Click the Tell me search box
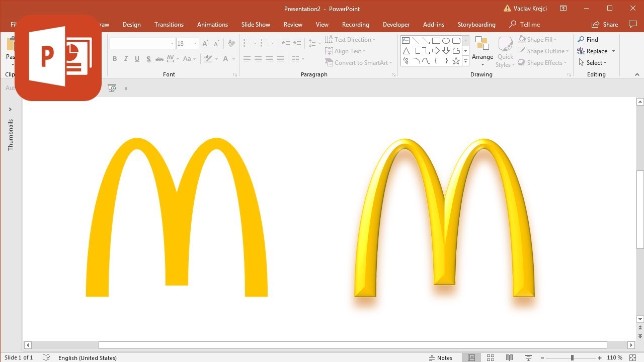644x362 pixels. coord(525,24)
